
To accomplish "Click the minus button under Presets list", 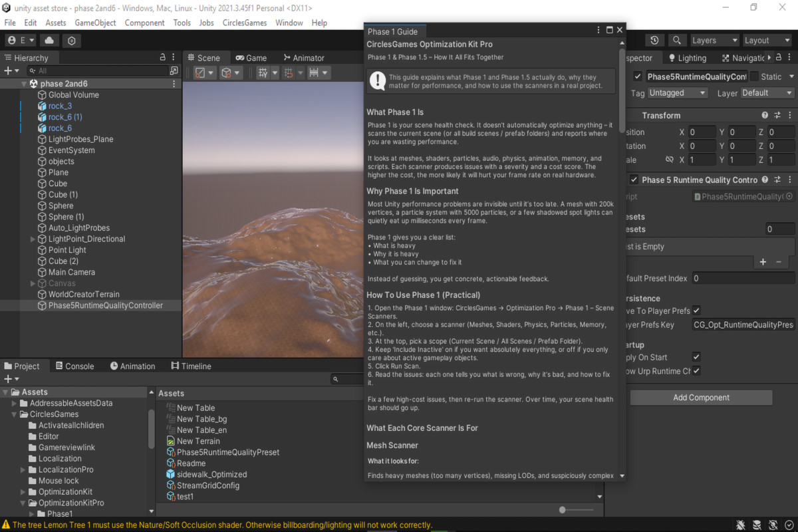I will pyautogui.click(x=779, y=262).
